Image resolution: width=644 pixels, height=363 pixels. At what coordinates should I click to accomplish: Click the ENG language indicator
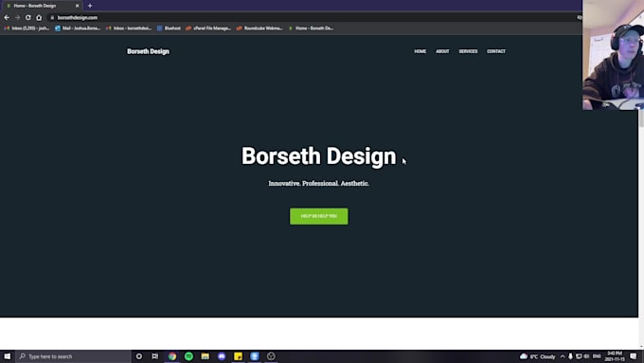pyautogui.click(x=597, y=356)
